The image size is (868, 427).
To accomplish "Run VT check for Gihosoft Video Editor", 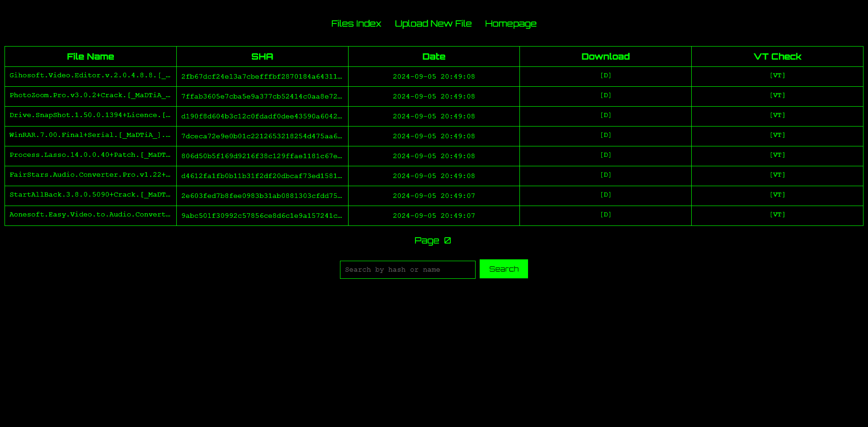I will pos(777,75).
